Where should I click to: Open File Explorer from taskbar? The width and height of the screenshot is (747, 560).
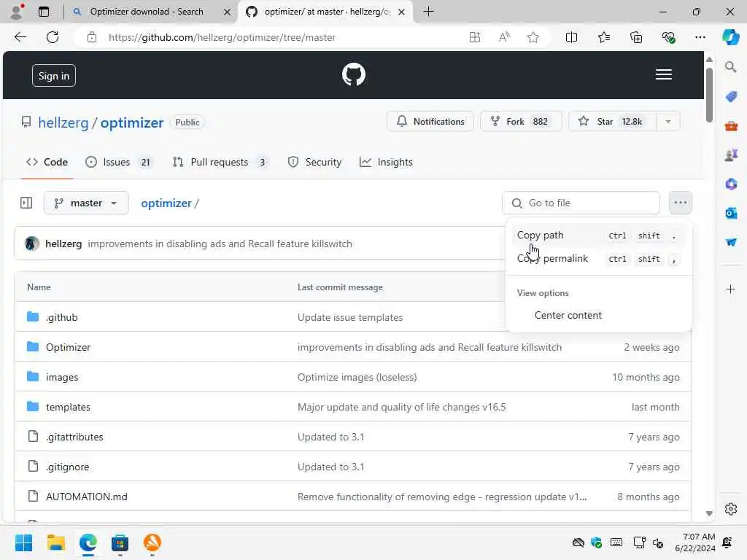pos(55,542)
